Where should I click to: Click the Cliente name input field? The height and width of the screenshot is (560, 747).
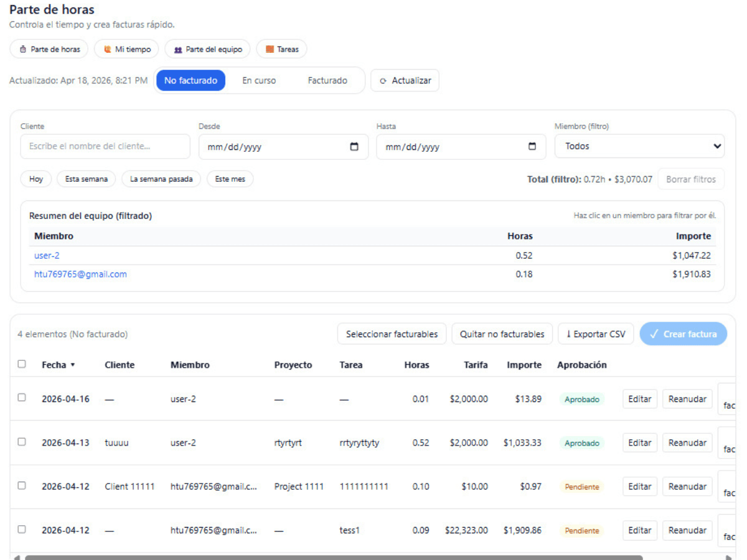point(105,146)
